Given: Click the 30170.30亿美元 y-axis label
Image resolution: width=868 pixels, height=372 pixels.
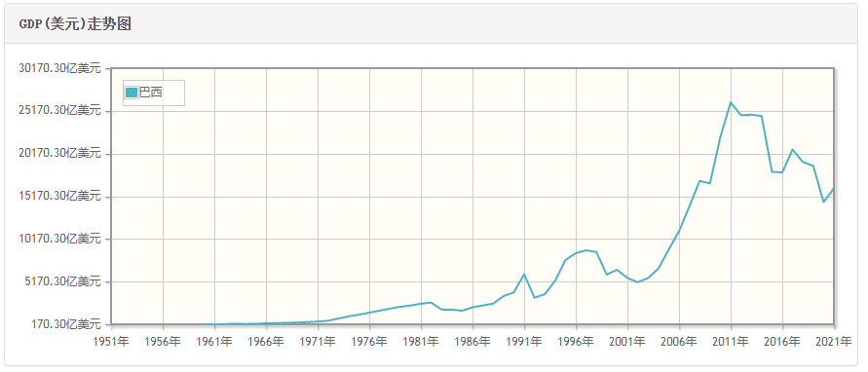Looking at the screenshot, I should (60, 68).
